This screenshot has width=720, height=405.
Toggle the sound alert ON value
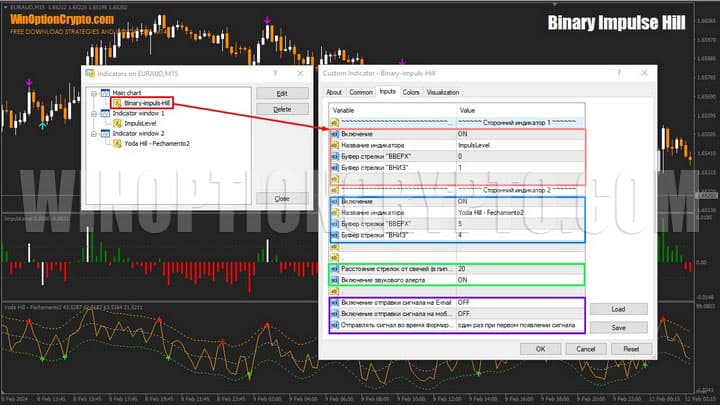point(518,280)
